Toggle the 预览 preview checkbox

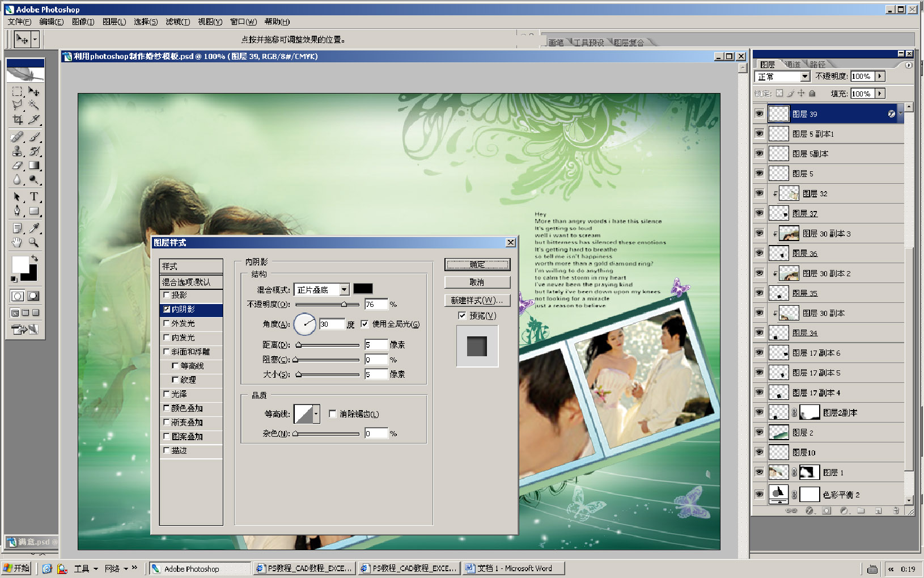(462, 315)
